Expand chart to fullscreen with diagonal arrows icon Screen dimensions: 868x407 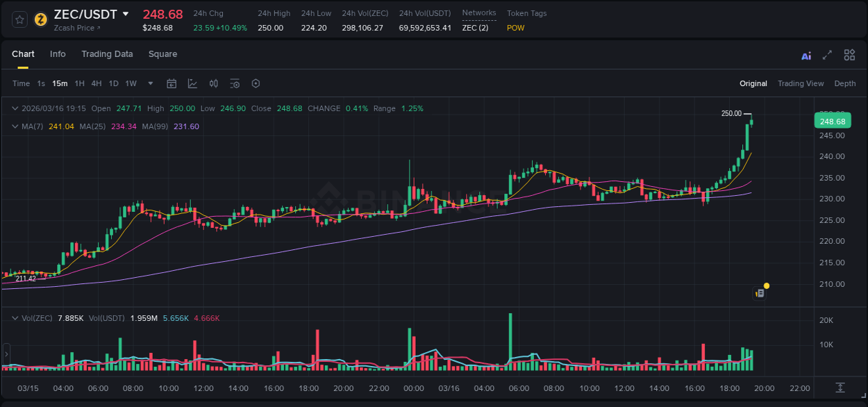click(826, 54)
